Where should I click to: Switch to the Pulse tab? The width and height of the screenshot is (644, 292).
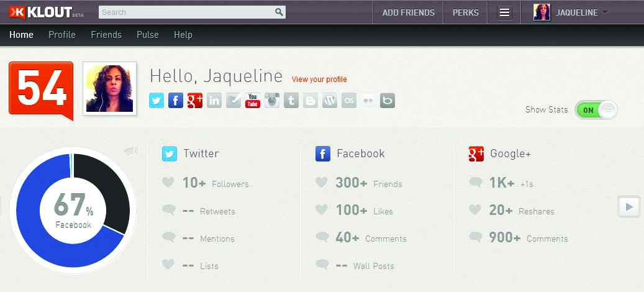click(148, 35)
